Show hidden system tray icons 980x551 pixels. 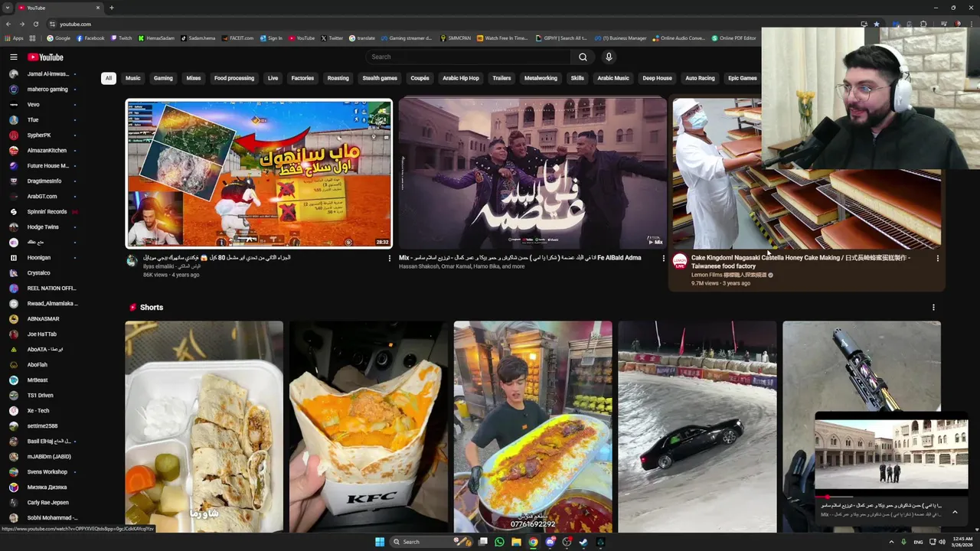891,542
